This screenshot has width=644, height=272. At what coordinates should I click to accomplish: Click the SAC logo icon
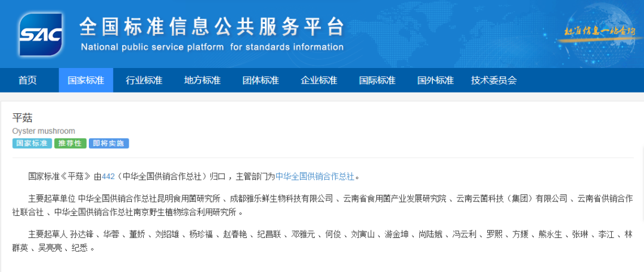41,34
